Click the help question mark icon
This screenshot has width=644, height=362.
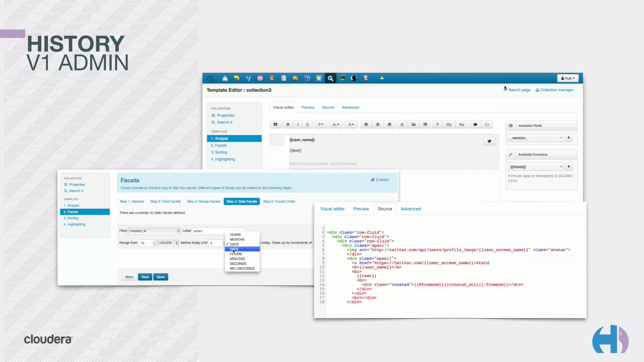(x=365, y=78)
